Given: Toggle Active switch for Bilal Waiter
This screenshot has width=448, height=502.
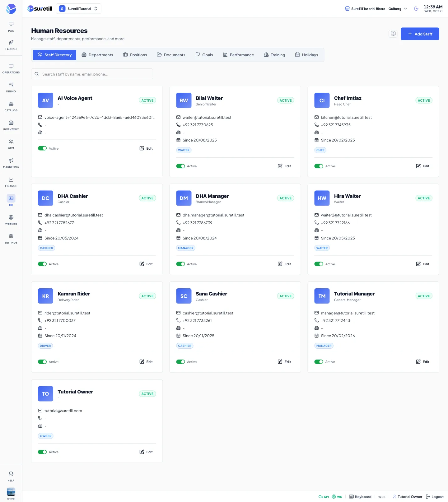Looking at the screenshot, I should pyautogui.click(x=180, y=166).
